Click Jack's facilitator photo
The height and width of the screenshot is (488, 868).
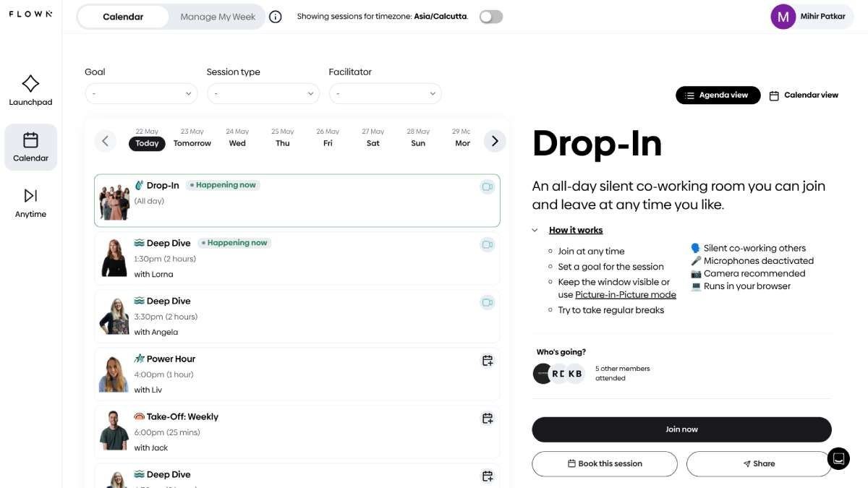click(114, 432)
